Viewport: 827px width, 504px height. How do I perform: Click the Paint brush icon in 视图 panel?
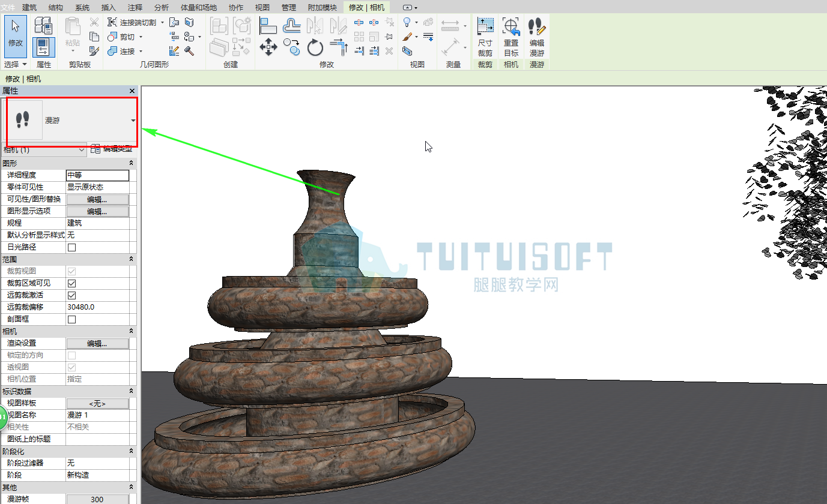pos(408,37)
